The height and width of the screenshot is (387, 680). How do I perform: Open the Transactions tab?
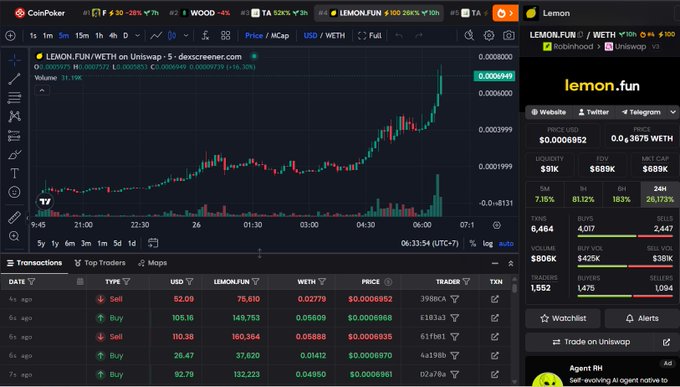click(35, 263)
